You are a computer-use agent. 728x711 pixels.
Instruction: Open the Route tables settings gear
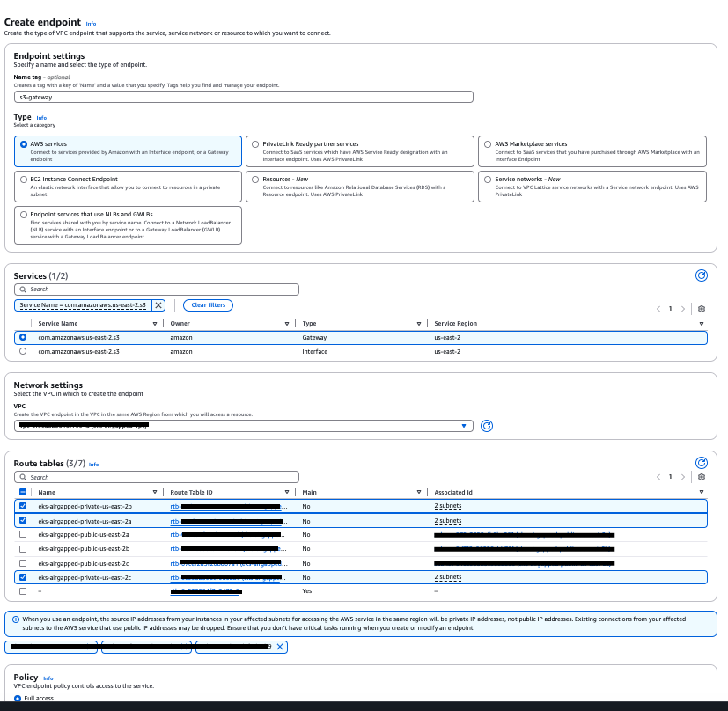click(x=702, y=476)
